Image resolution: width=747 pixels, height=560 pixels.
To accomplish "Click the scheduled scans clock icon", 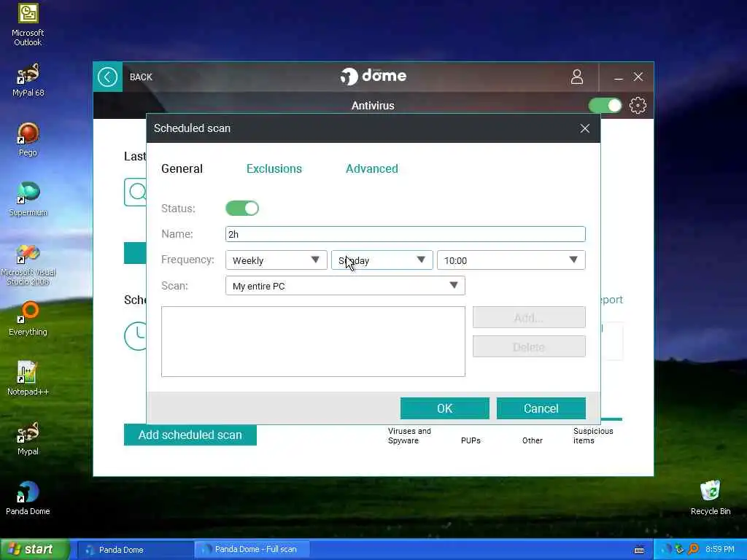I will [136, 336].
